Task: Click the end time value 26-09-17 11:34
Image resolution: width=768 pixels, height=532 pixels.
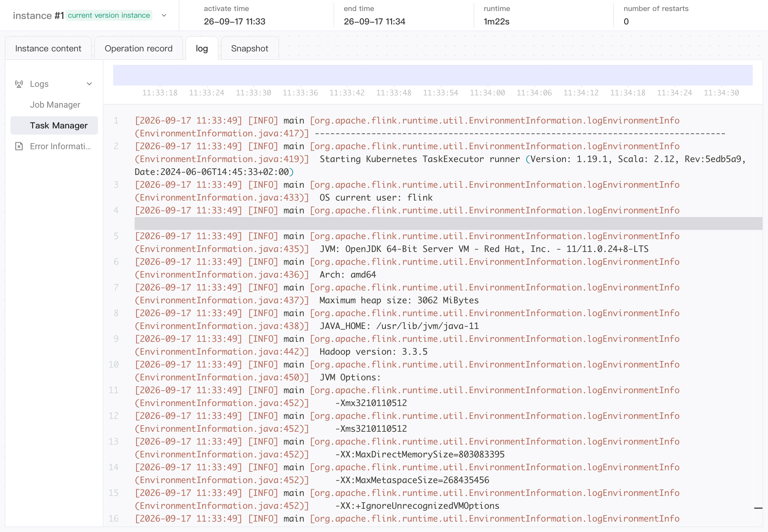Action: coord(374,22)
